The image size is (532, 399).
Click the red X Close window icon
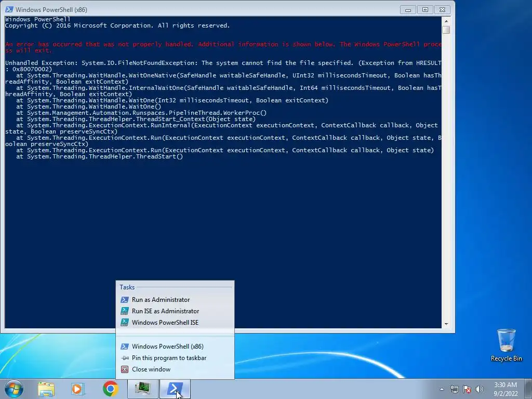[x=125, y=369]
